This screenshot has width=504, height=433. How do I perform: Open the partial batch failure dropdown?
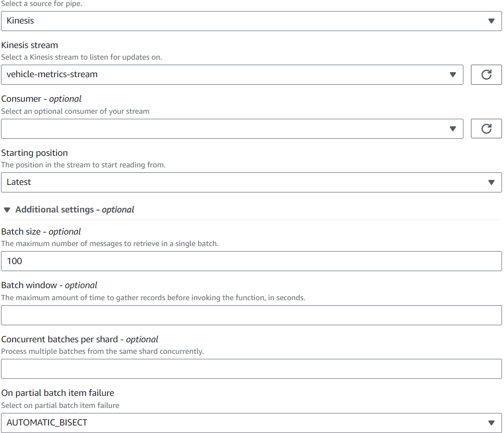240,422
